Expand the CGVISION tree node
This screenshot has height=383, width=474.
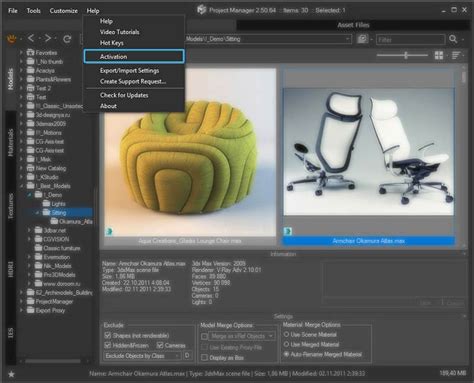(29, 239)
